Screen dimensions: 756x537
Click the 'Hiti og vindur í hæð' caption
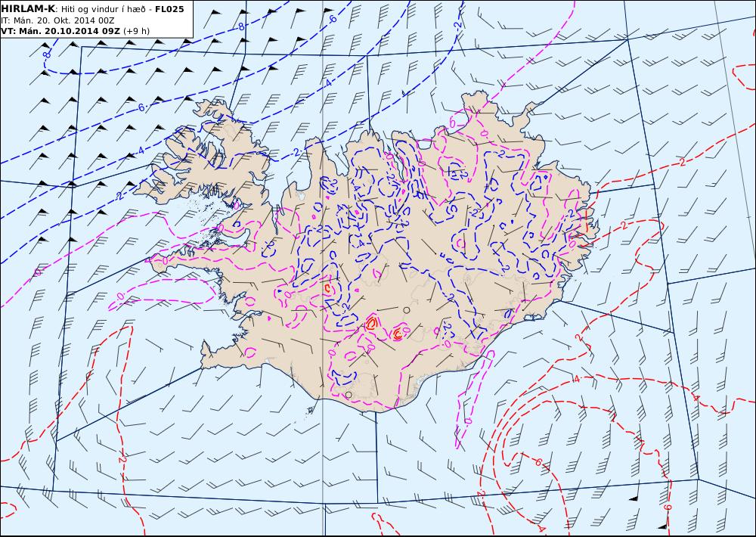point(103,9)
